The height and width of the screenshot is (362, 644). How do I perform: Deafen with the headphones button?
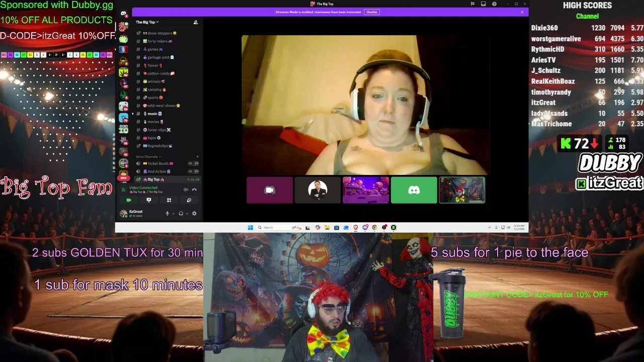pyautogui.click(x=181, y=214)
